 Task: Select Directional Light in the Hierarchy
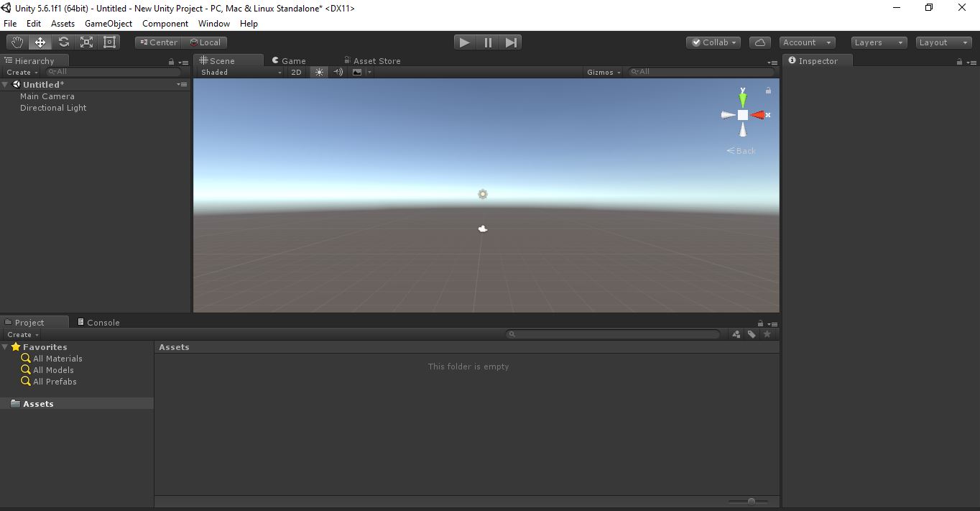53,108
